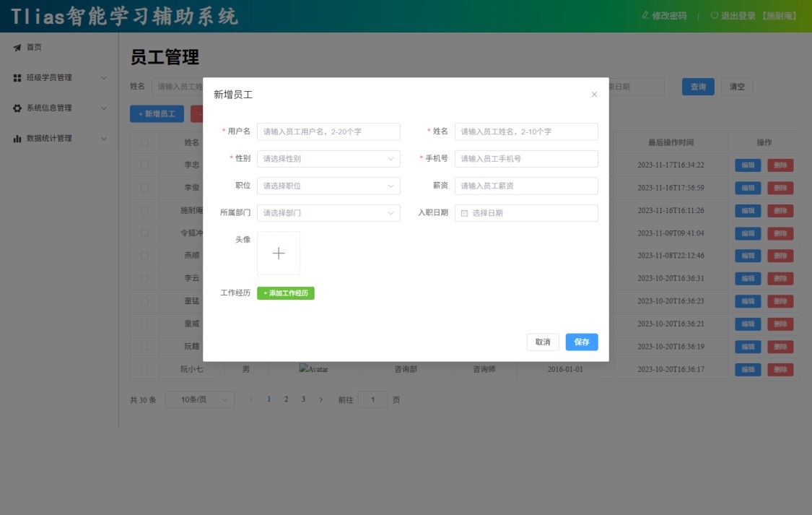The image size is (812, 515).
Task: Click the 修改密码 pencil icon in header
Action: pyautogui.click(x=645, y=16)
